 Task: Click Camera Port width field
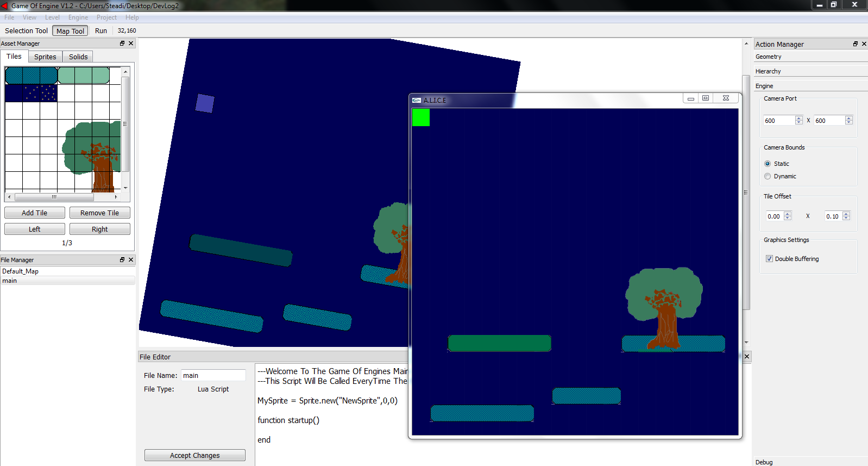pos(779,121)
